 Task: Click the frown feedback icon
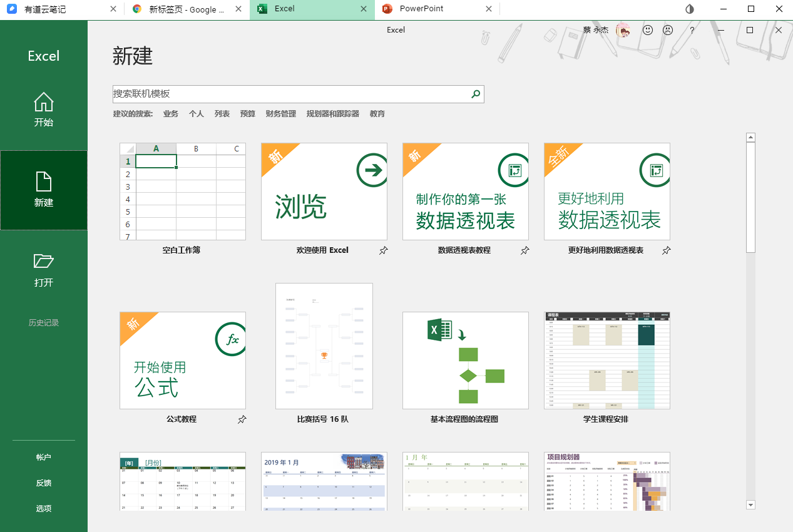668,29
